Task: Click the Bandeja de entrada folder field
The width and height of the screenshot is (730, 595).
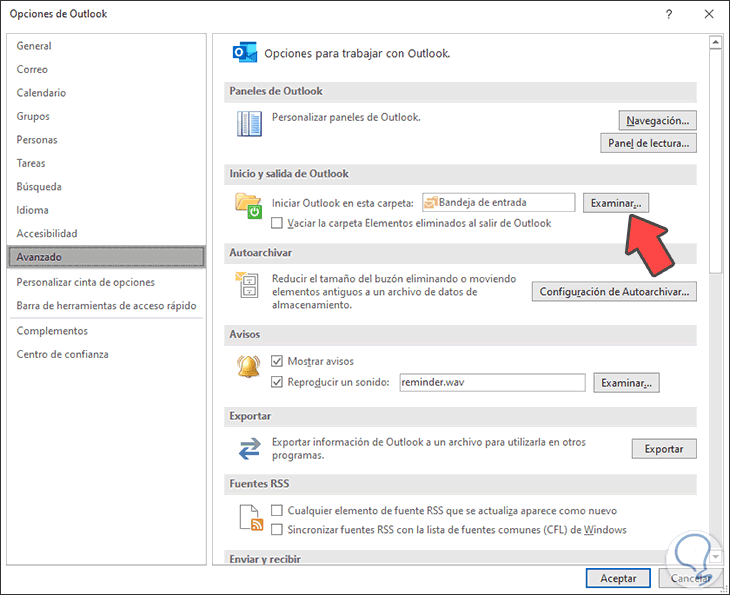Action: tap(499, 203)
